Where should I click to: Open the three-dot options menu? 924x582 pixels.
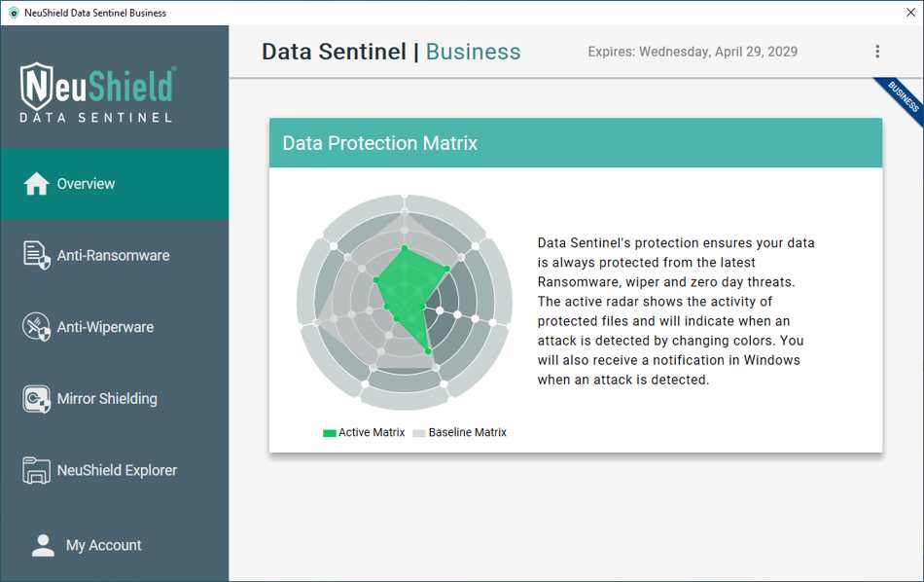point(877,52)
